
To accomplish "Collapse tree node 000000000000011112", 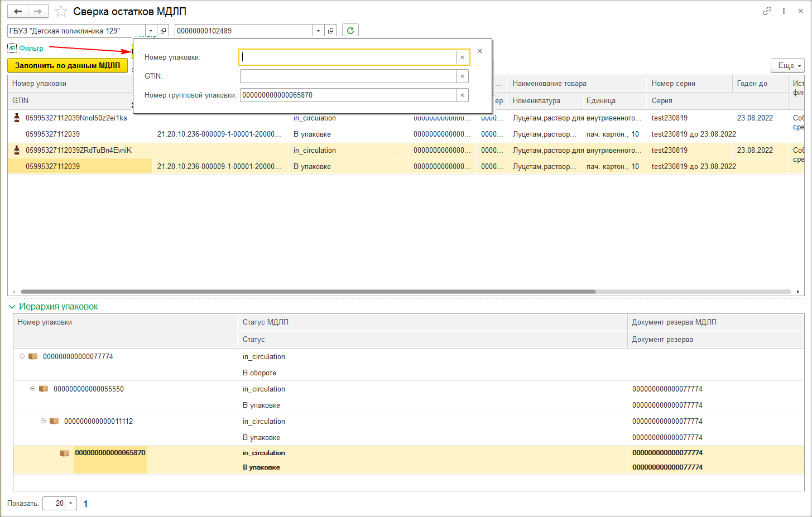I will [44, 421].
